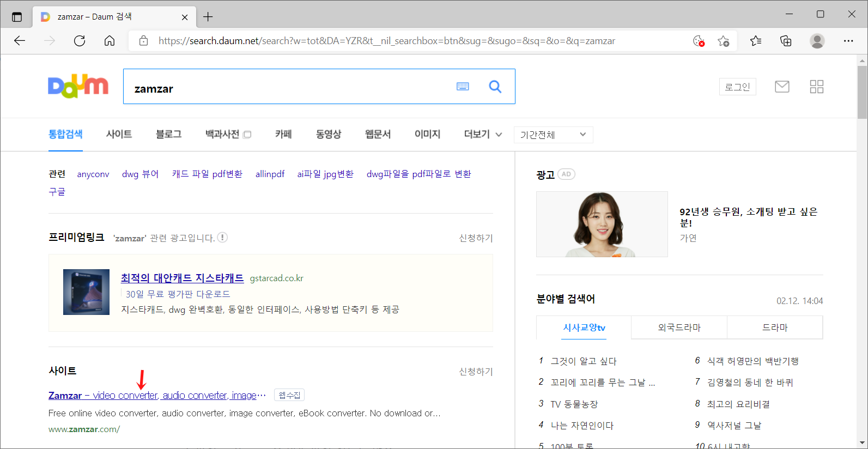Close the zamzar Daum search tab
This screenshot has width=868, height=449.
(x=185, y=17)
